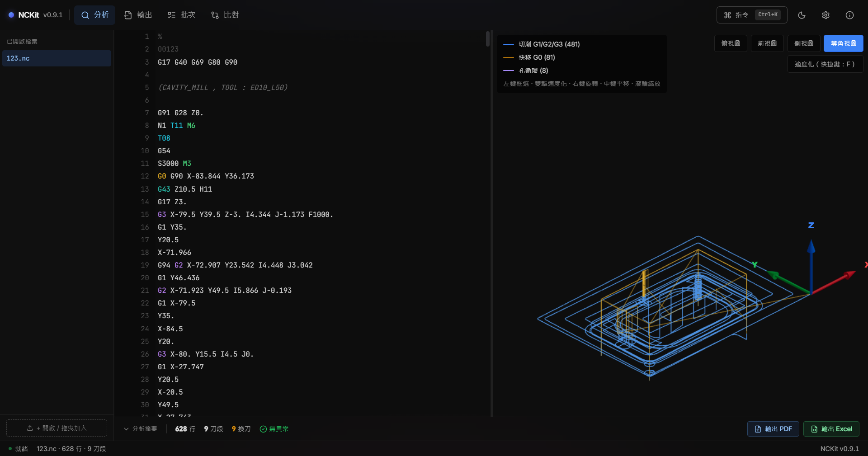Click the green check icon beside 無異常
The height and width of the screenshot is (456, 868).
click(263, 429)
